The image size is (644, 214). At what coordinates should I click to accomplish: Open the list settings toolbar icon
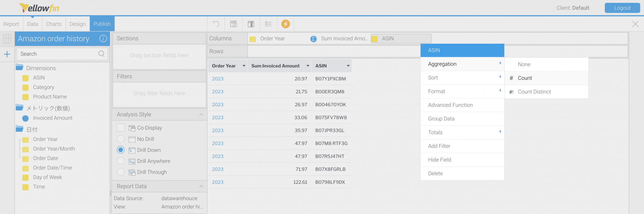268,24
